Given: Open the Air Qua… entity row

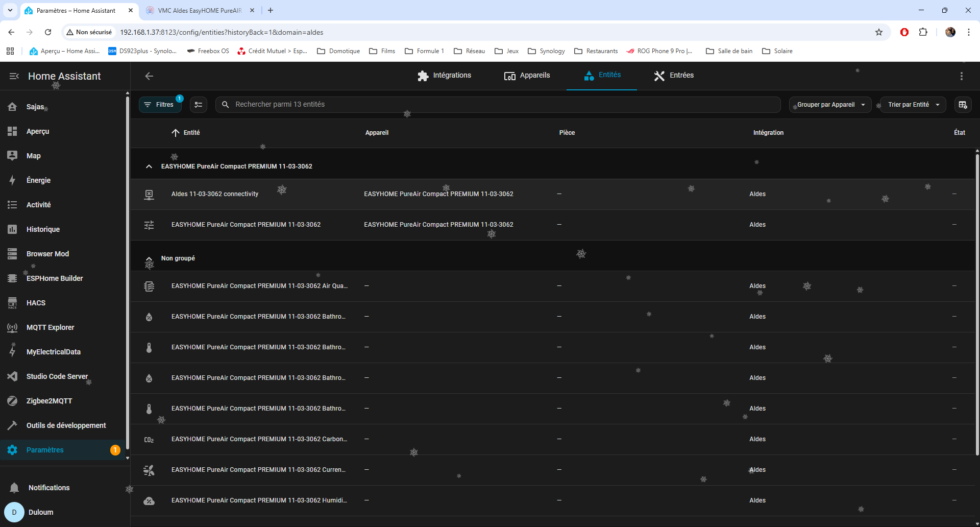Looking at the screenshot, I should (552, 286).
